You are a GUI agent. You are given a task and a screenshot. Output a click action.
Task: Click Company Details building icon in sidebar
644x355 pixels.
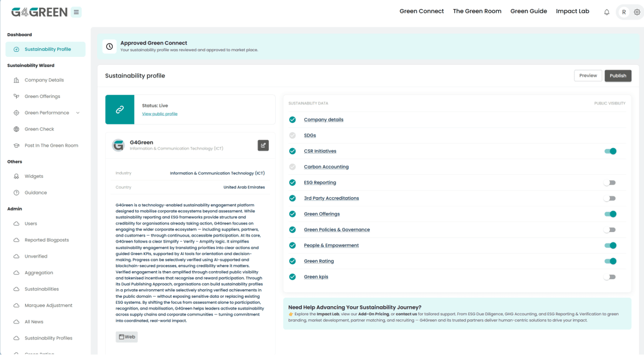pyautogui.click(x=17, y=80)
